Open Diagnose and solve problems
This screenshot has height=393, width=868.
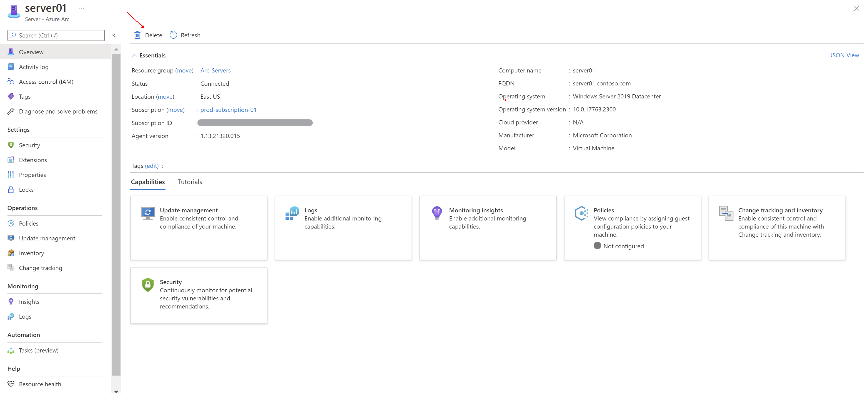(x=58, y=112)
